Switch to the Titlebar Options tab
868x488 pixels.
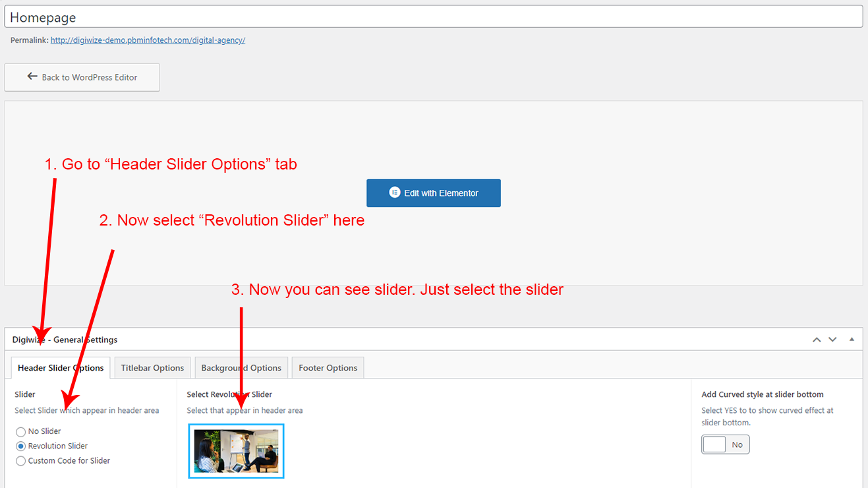pos(152,368)
